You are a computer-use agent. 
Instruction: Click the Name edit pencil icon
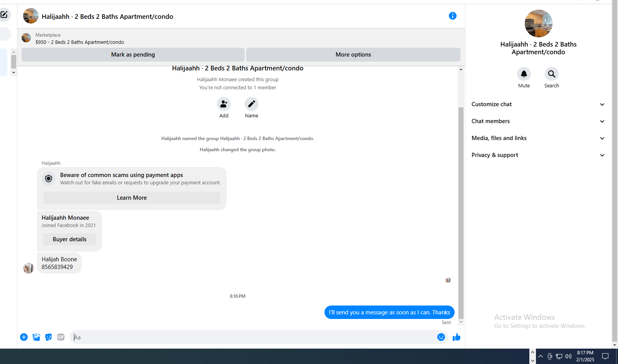point(252,104)
